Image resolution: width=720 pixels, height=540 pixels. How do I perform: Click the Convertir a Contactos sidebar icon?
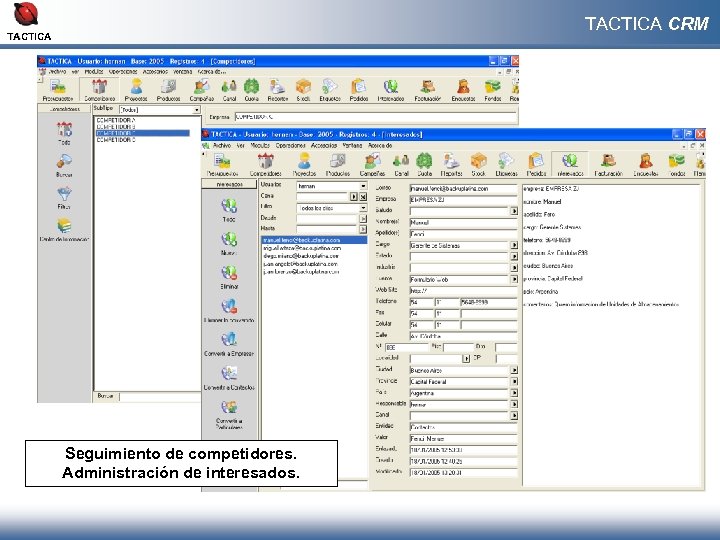click(229, 373)
